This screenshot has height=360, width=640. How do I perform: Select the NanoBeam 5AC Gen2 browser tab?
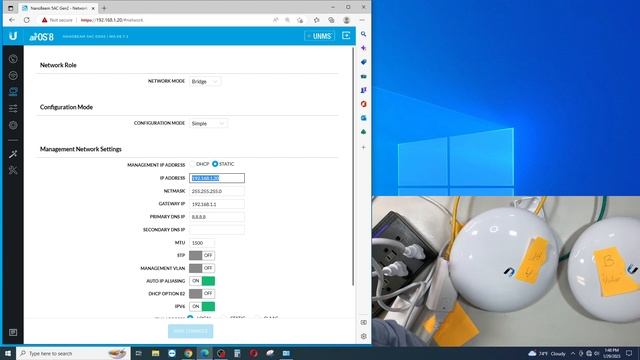58,8
